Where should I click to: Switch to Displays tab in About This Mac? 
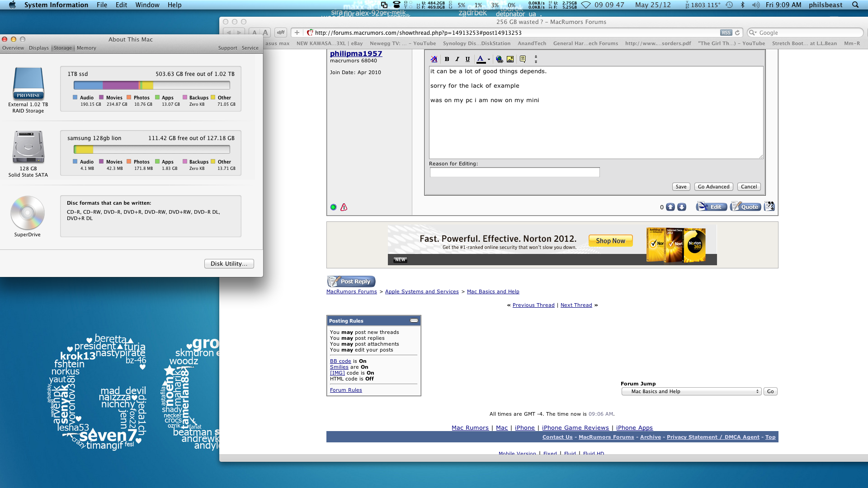click(x=39, y=48)
